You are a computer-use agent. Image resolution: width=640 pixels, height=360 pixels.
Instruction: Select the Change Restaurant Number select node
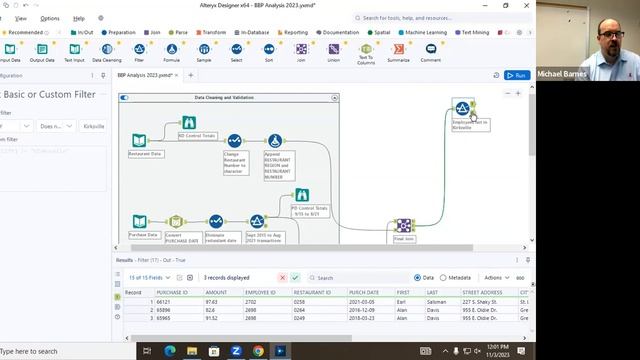(x=234, y=141)
